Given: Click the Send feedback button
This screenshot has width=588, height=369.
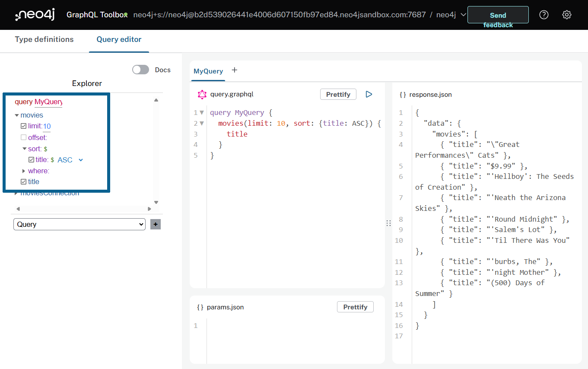Looking at the screenshot, I should pos(498,15).
